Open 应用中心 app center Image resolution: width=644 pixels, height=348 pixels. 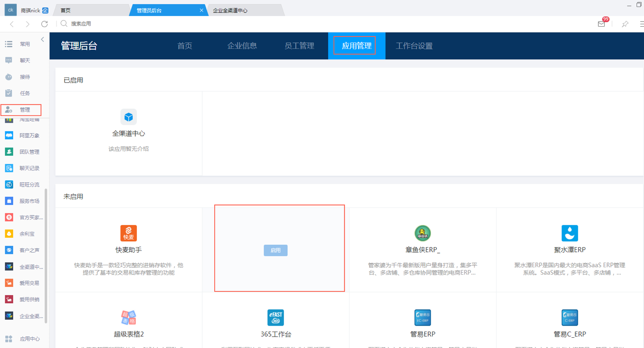point(22,339)
